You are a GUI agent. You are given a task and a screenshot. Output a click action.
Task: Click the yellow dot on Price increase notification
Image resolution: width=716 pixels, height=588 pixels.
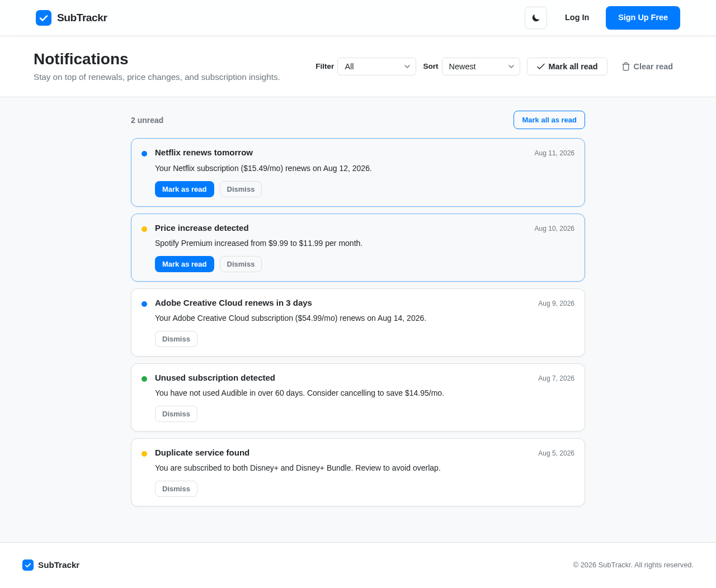coord(144,229)
